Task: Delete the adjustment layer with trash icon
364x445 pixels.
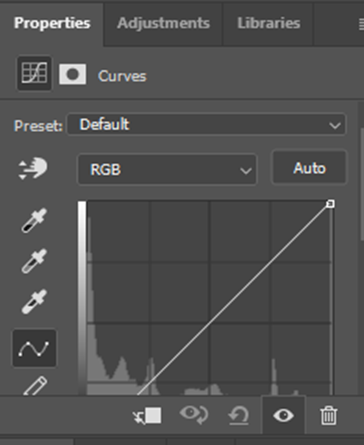Action: click(328, 415)
